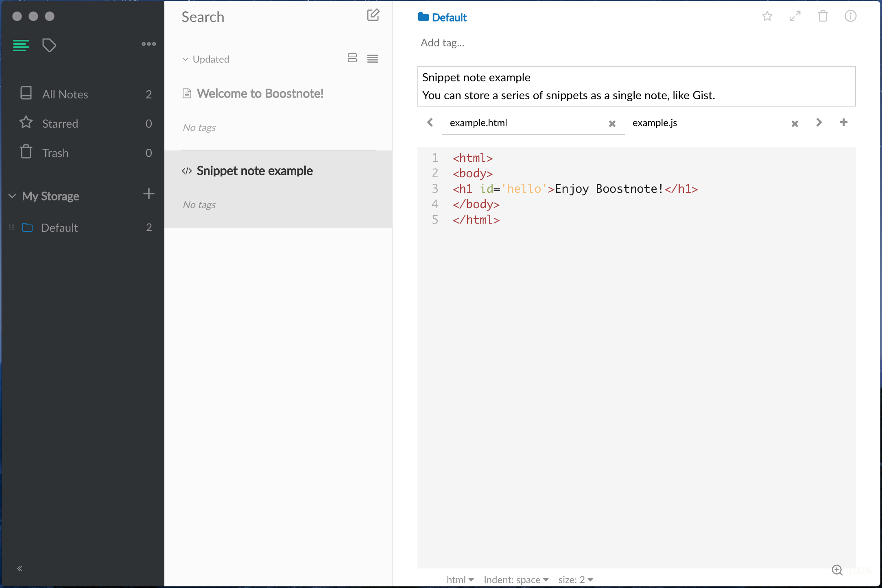Click the new note pencil icon
The width and height of the screenshot is (882, 588).
(x=373, y=15)
